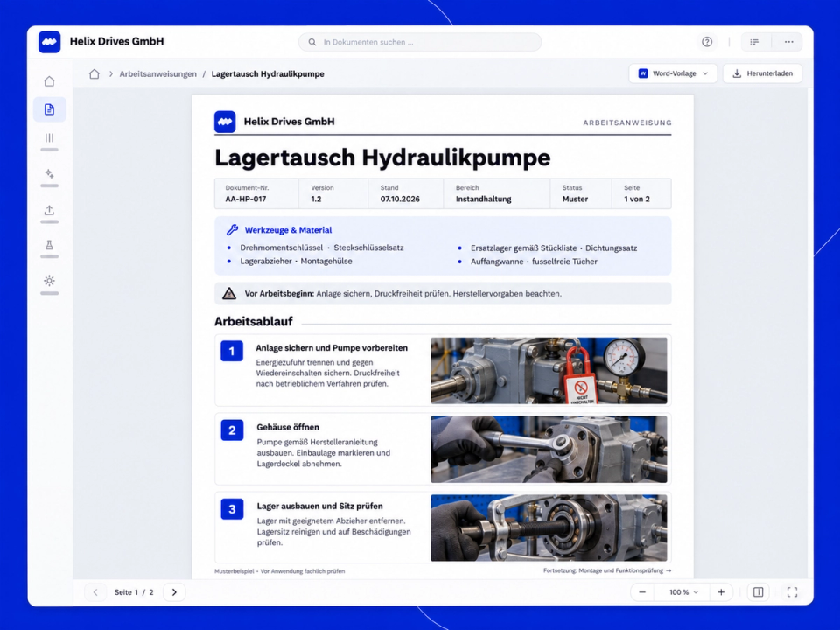
Task: Click the Auffangwanne · fusselfreie Tücher list item
Action: 534,262
